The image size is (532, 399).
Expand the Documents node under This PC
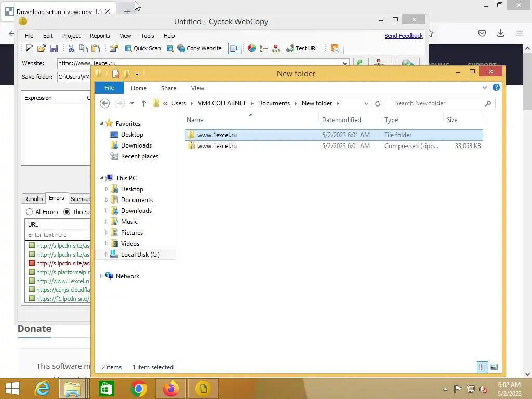[x=107, y=200]
